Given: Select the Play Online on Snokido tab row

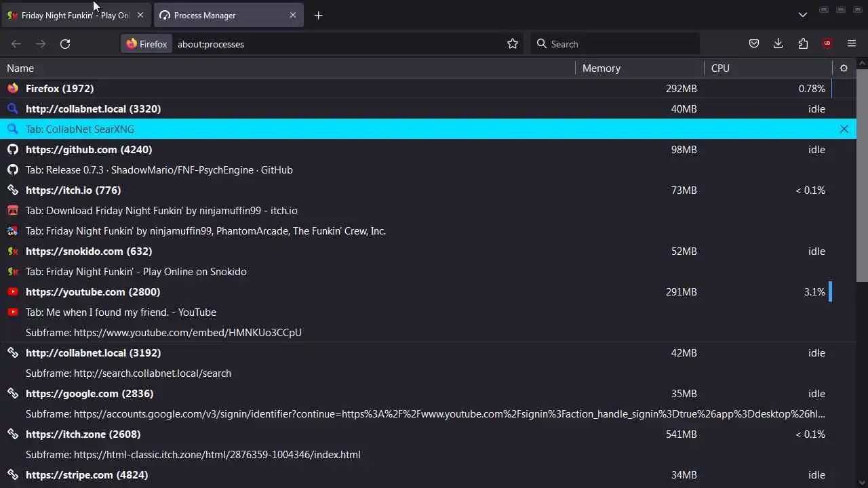Looking at the screenshot, I should click(428, 271).
